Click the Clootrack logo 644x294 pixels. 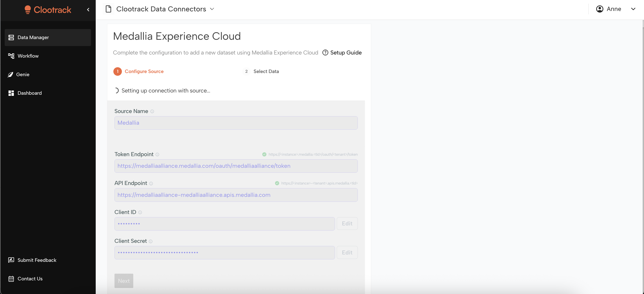click(48, 10)
